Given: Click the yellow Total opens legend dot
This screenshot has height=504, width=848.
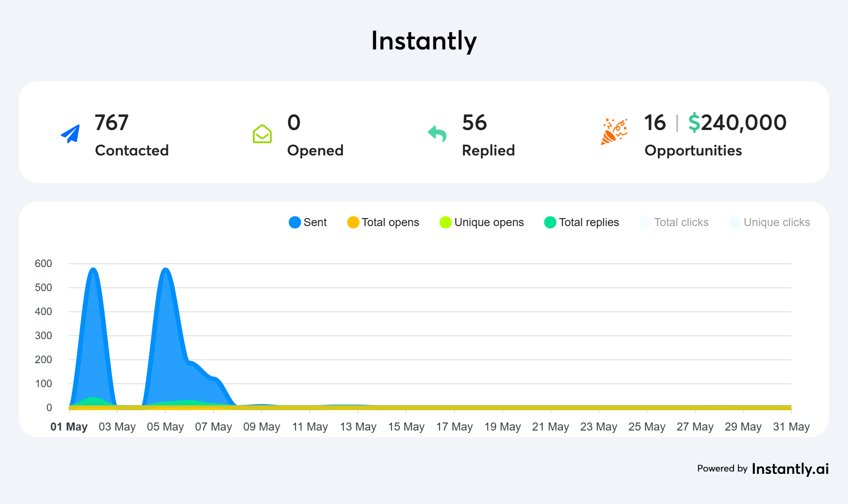Looking at the screenshot, I should 353,222.
